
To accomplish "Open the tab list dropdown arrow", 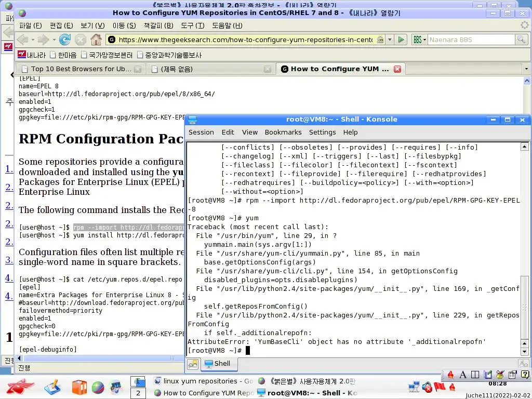I will 526,69.
